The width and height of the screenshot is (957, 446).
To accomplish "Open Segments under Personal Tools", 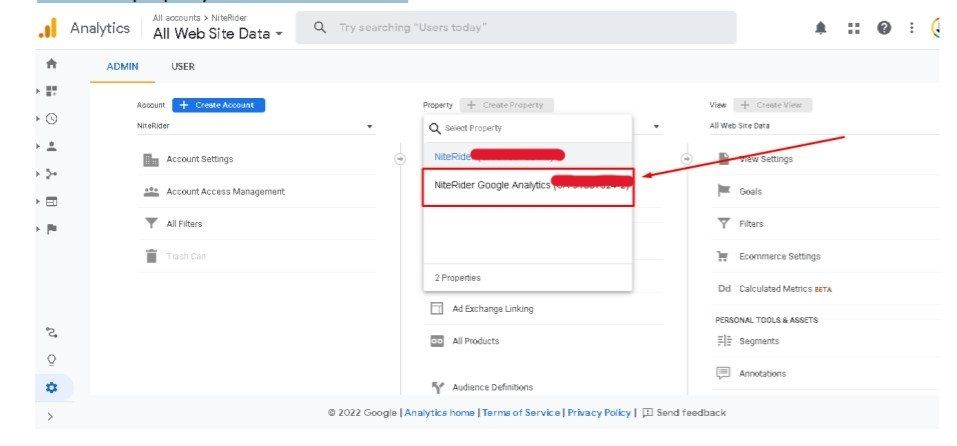I will tap(759, 341).
